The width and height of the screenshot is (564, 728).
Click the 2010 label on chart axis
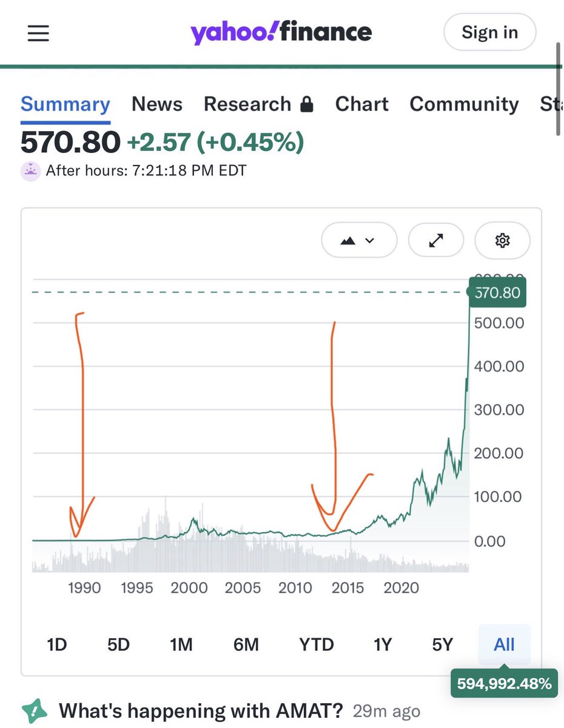pyautogui.click(x=296, y=588)
